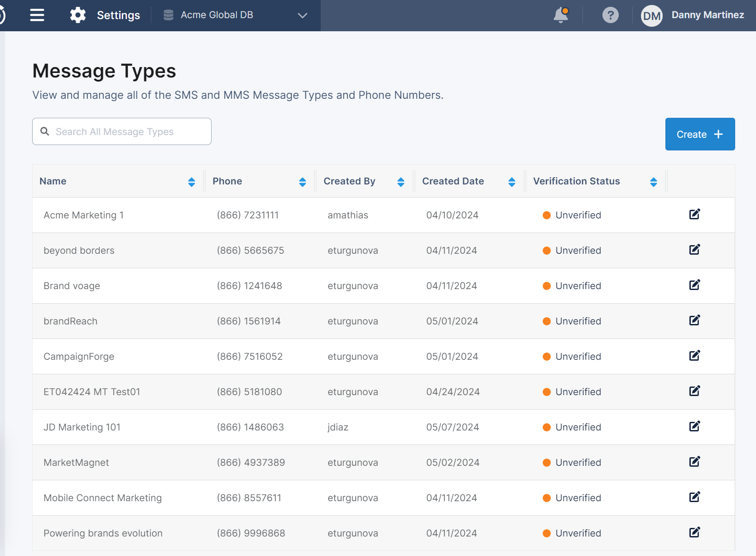Select the Mobile Connect Marketing name

(102, 498)
